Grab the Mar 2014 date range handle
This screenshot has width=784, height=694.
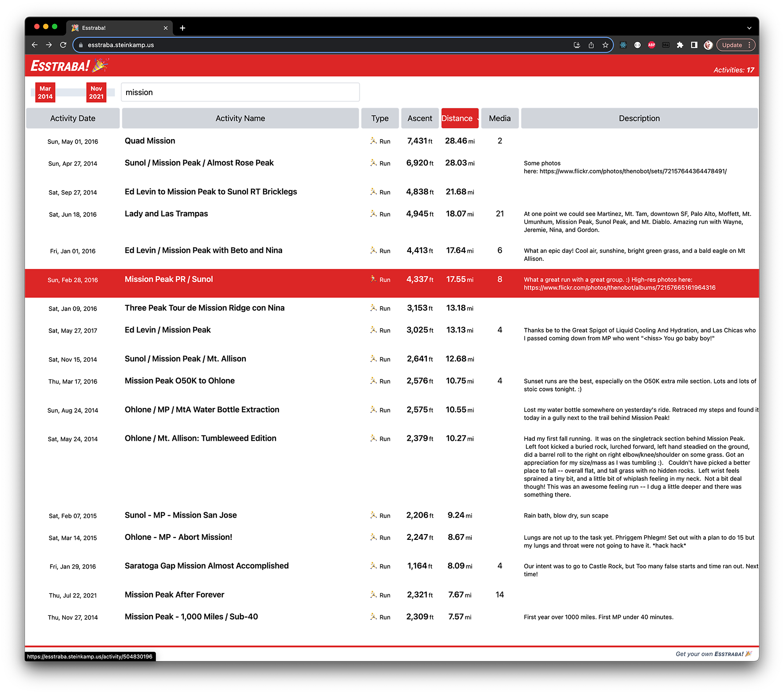point(45,92)
